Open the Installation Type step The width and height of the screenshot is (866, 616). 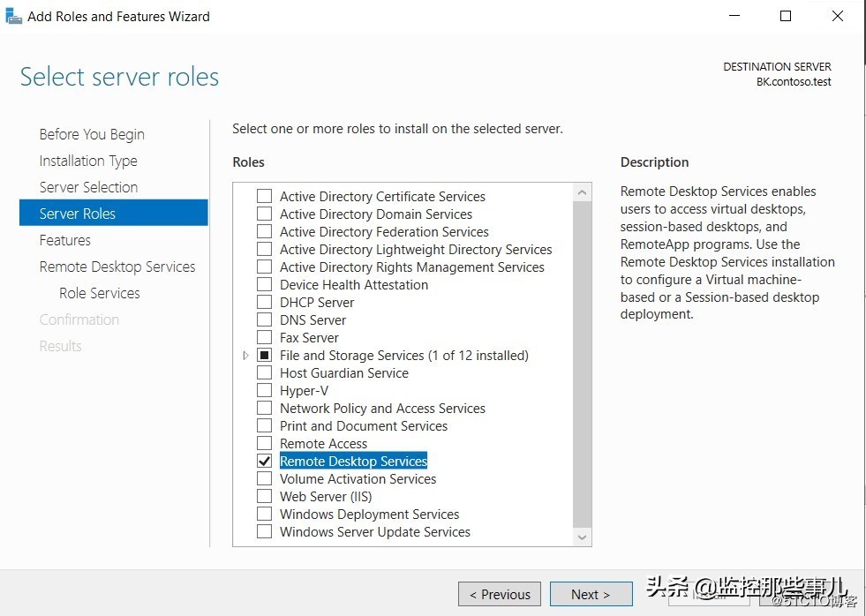(x=88, y=161)
